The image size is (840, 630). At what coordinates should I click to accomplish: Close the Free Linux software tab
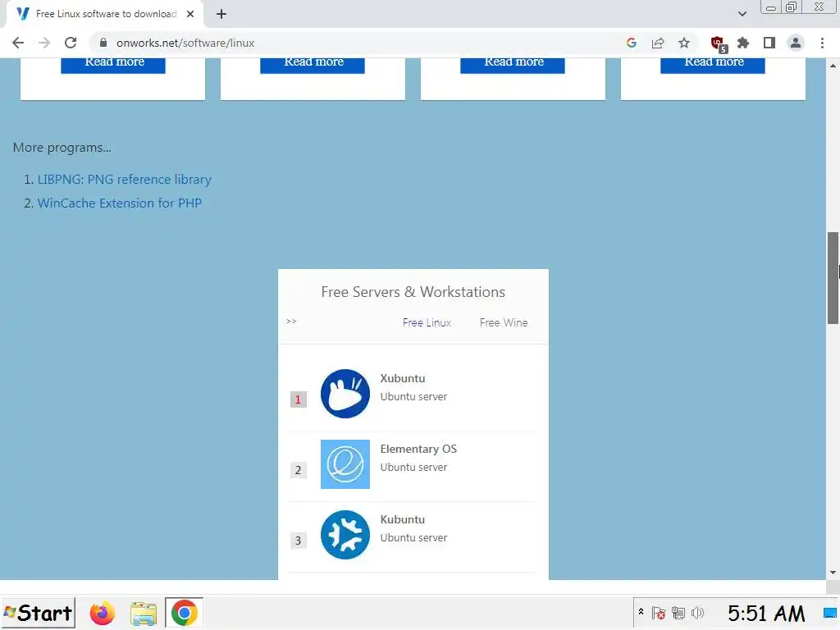click(x=190, y=14)
